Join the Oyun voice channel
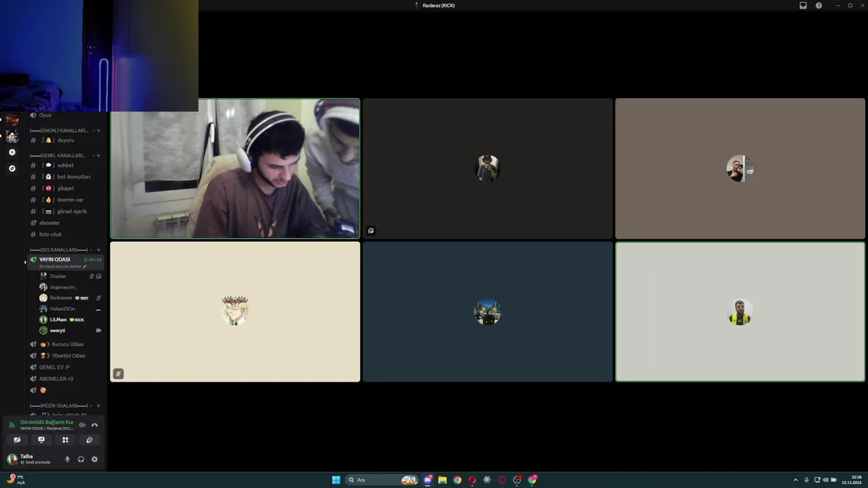Viewport: 868px width, 488px height. pos(65,115)
